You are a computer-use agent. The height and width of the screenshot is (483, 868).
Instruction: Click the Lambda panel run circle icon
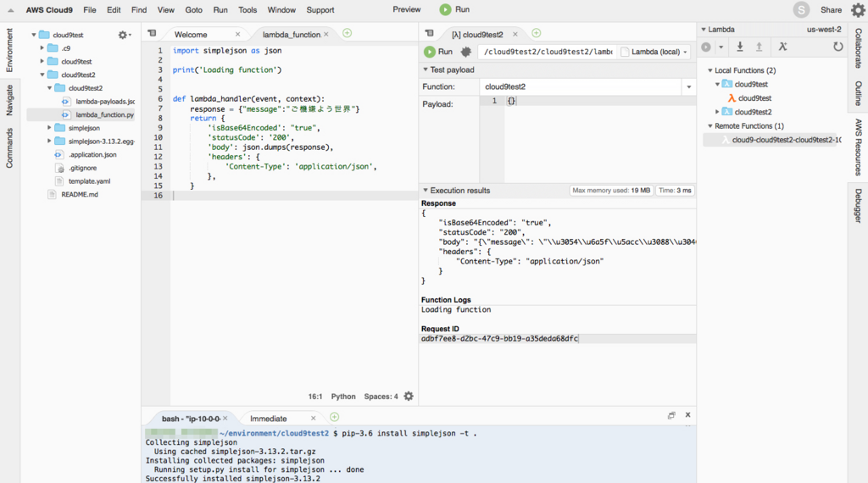706,47
